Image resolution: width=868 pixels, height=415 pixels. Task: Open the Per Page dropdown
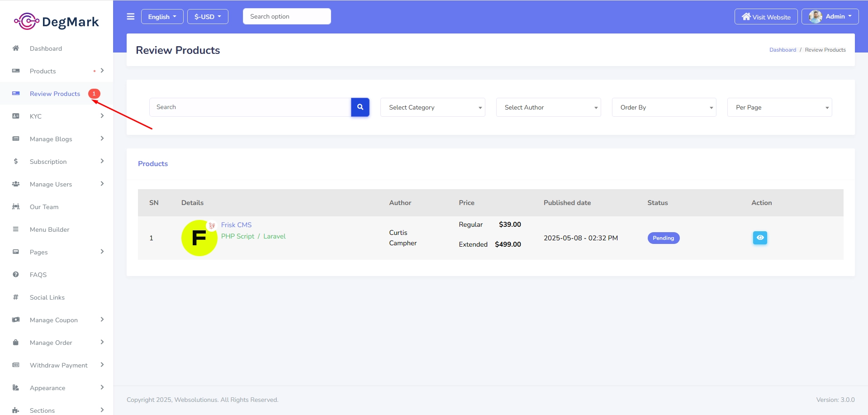coord(780,107)
